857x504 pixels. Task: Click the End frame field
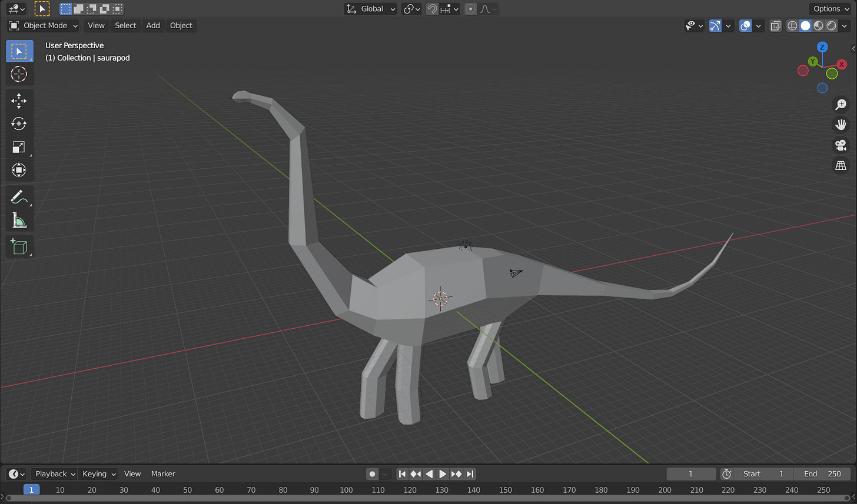[822, 474]
